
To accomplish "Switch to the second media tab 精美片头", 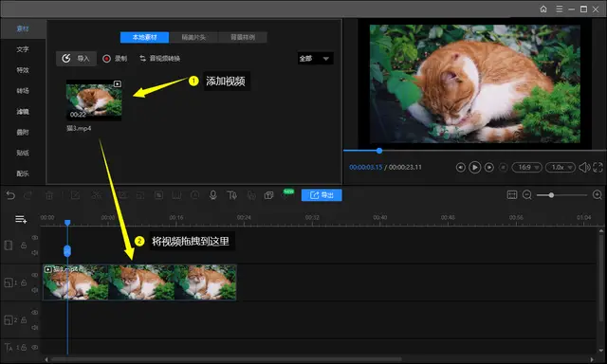I will (x=193, y=37).
